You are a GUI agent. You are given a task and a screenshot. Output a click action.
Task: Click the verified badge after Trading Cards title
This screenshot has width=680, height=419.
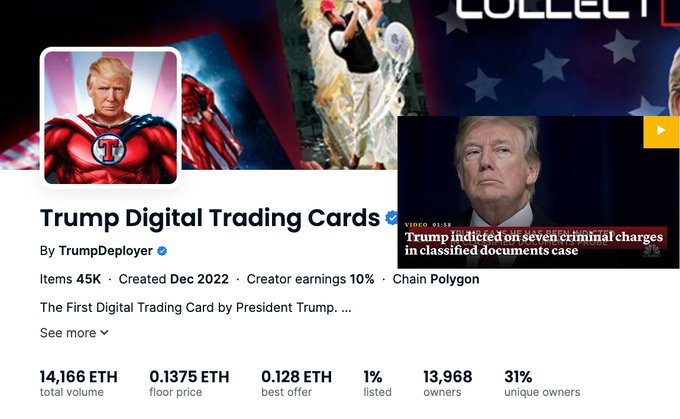tap(392, 218)
